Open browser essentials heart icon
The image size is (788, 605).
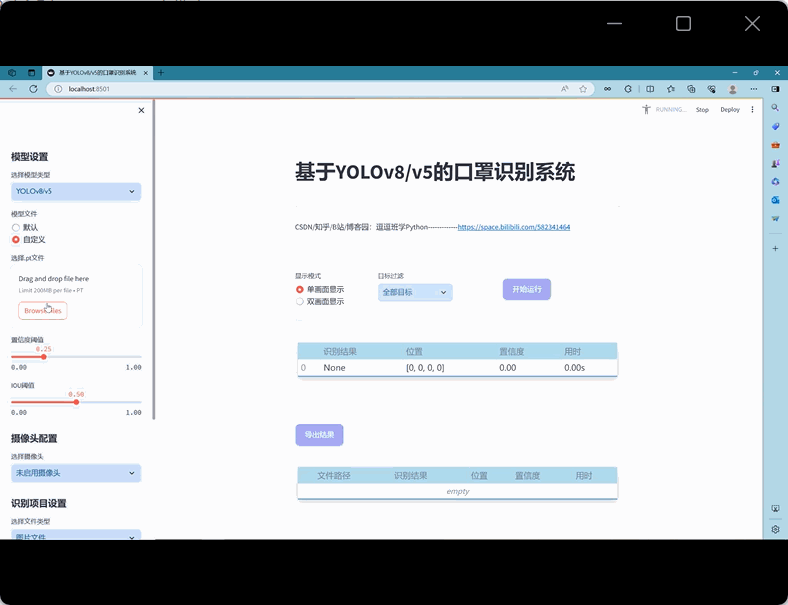tap(711, 89)
